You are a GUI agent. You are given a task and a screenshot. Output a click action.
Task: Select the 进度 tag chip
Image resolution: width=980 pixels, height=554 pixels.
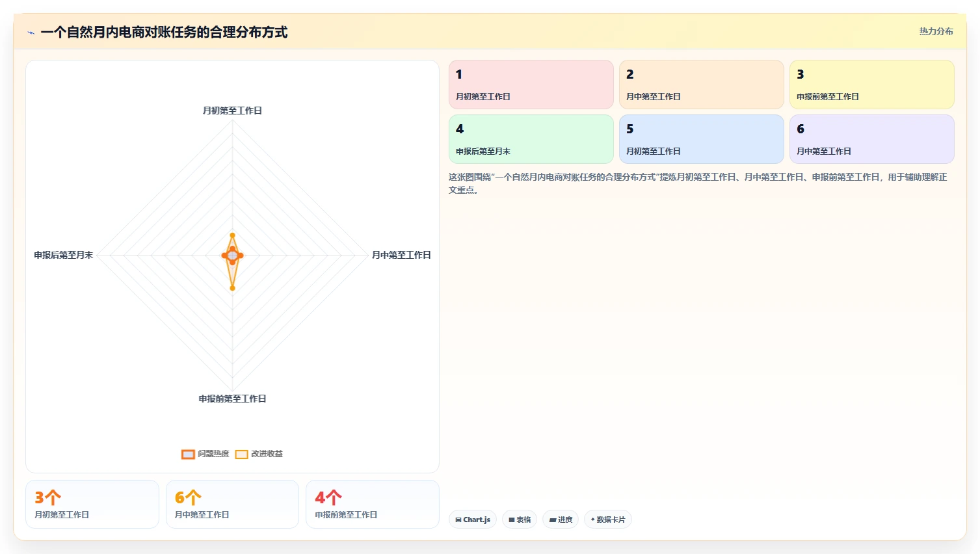(x=561, y=520)
